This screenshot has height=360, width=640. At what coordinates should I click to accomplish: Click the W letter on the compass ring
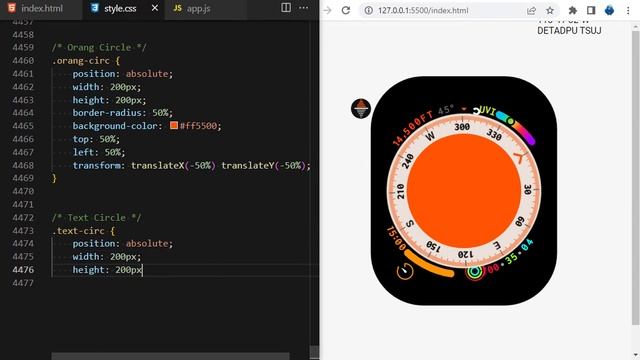point(430,136)
